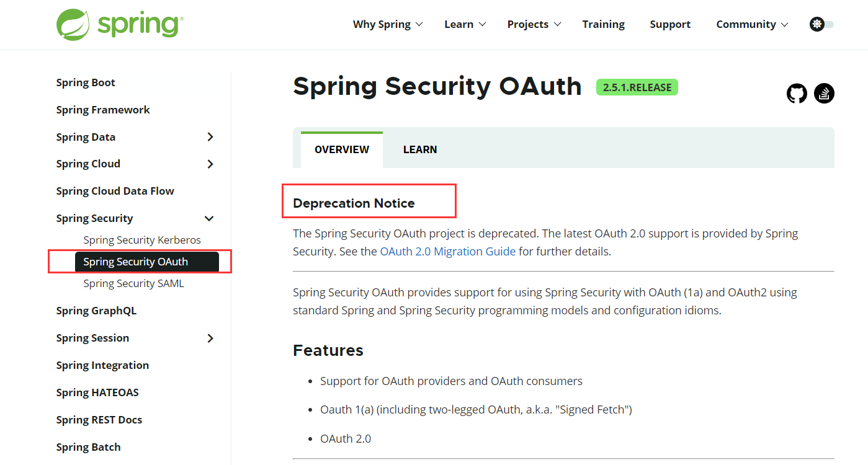The image size is (868, 465).
Task: Click the Features heading
Action: pos(328,350)
